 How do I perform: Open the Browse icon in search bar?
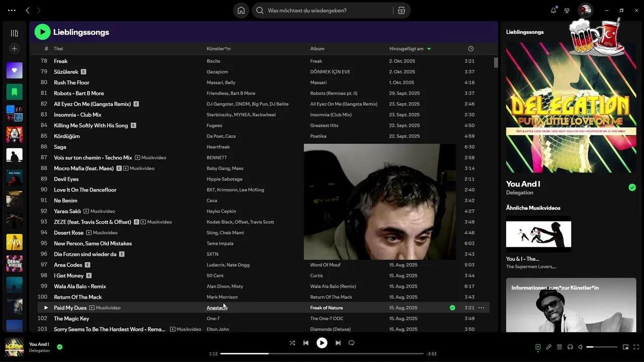(401, 10)
